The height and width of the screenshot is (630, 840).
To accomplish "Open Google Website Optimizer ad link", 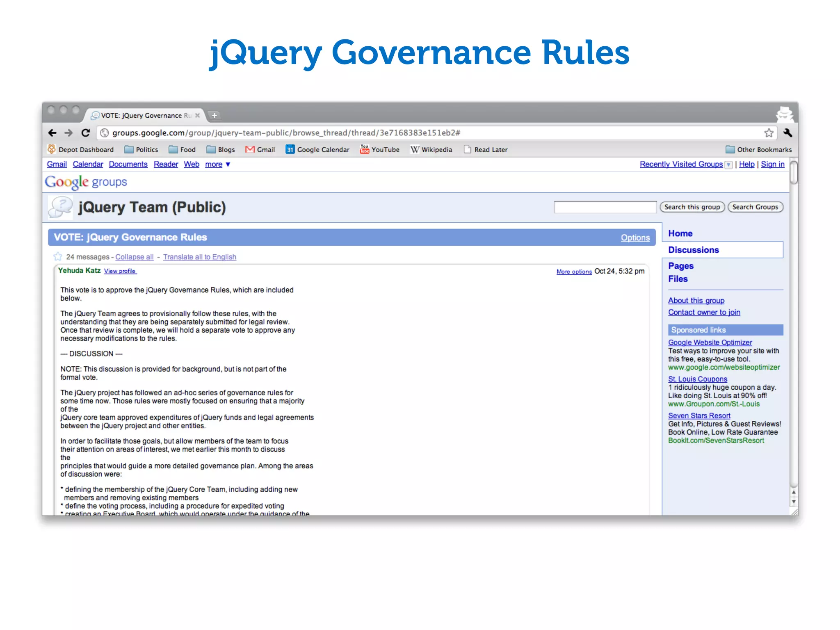I will (710, 342).
